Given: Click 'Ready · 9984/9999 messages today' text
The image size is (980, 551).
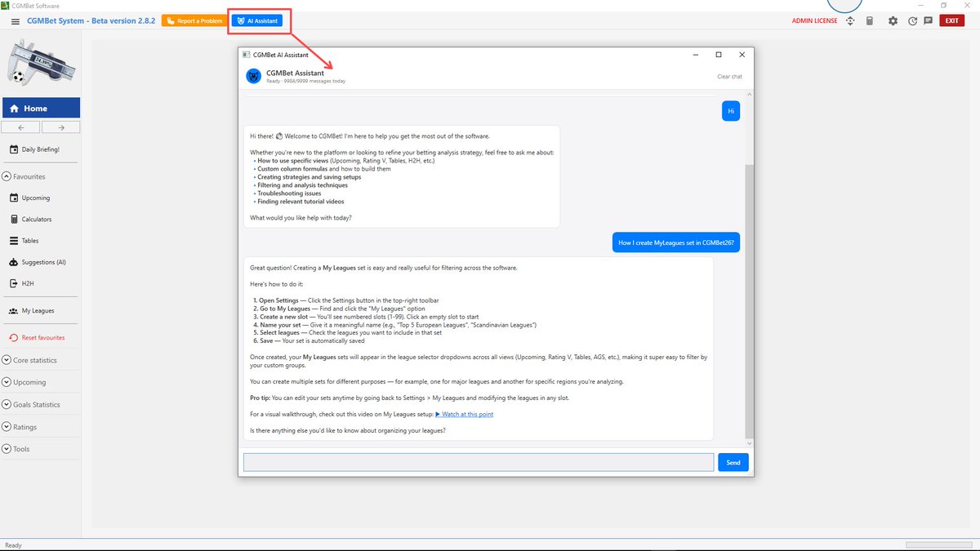Looking at the screenshot, I should click(305, 82).
